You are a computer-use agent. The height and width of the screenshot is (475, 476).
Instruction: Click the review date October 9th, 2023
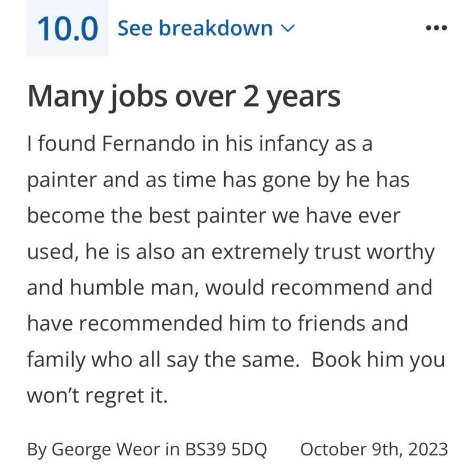pyautogui.click(x=374, y=448)
